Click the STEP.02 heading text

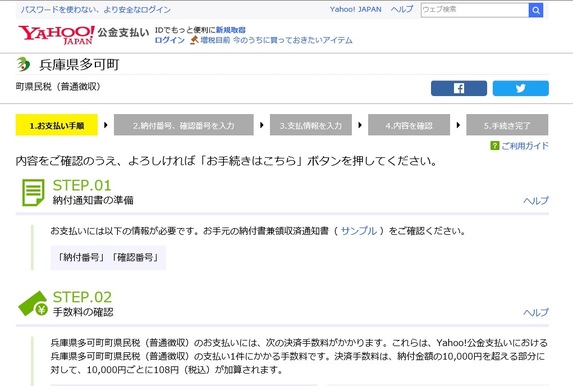click(x=82, y=297)
